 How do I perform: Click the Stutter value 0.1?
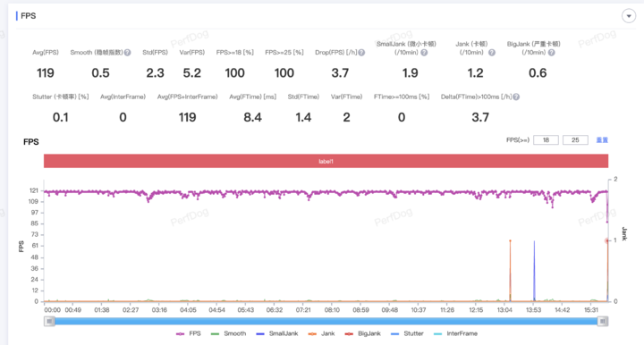point(61,118)
